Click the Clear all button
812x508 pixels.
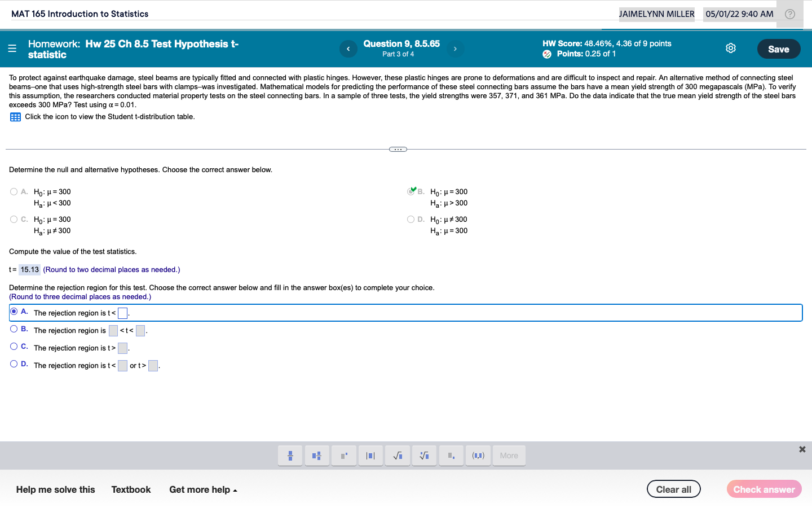[674, 489]
